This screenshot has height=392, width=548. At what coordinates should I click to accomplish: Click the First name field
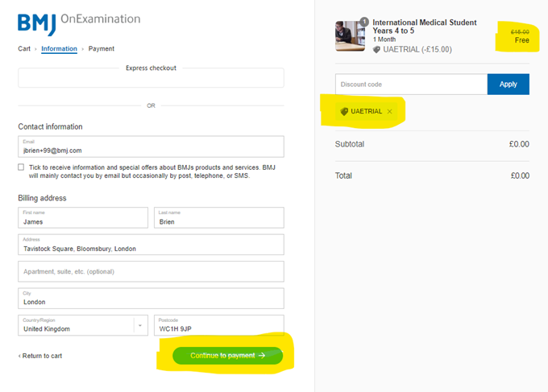click(83, 218)
